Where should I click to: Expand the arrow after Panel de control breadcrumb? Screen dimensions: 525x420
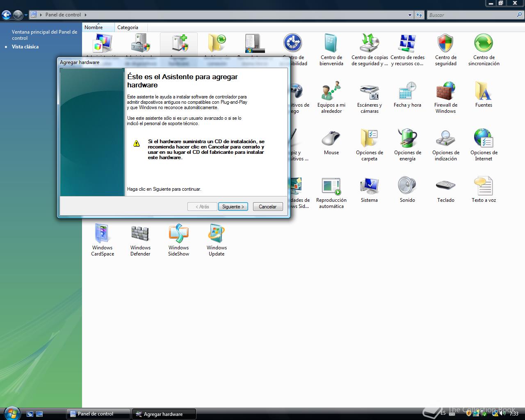point(86,15)
